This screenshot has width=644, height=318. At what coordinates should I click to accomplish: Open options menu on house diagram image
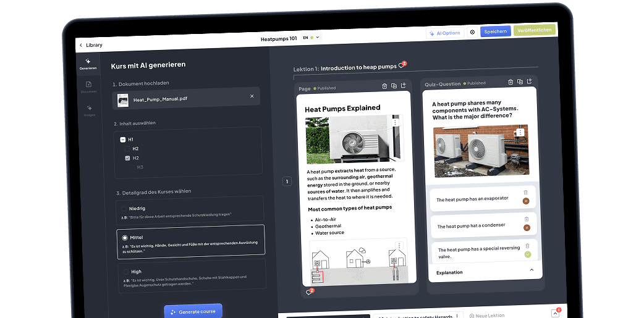(400, 245)
